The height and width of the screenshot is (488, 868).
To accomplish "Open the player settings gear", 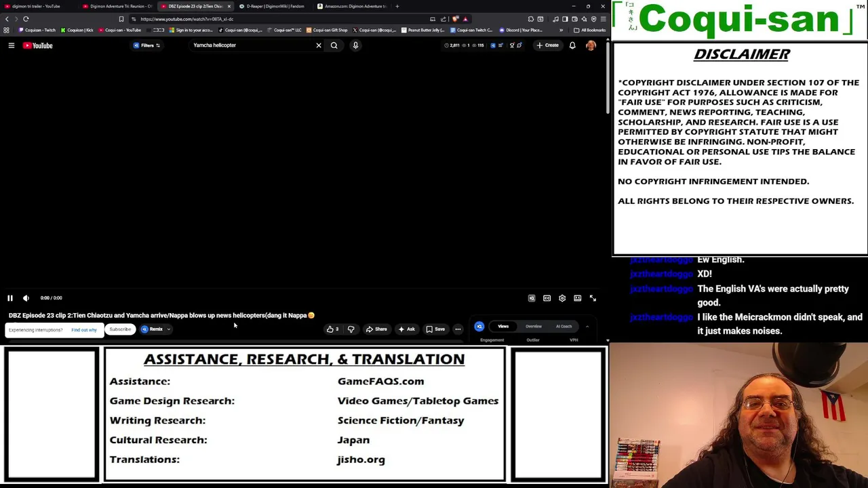I will [562, 298].
